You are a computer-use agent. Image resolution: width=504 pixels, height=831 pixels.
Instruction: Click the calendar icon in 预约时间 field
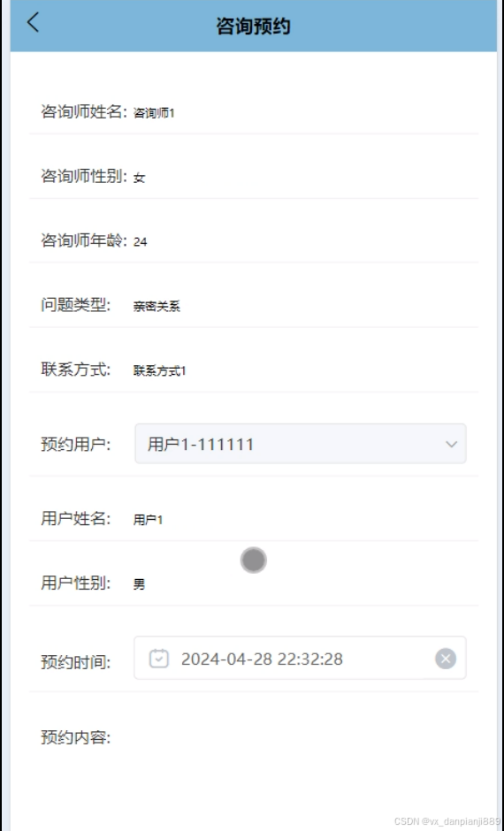(x=159, y=659)
